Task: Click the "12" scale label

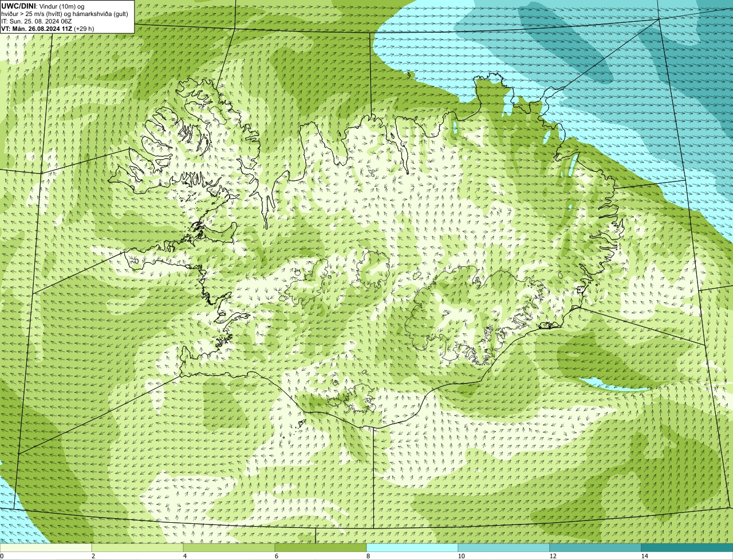Action: 553,555
